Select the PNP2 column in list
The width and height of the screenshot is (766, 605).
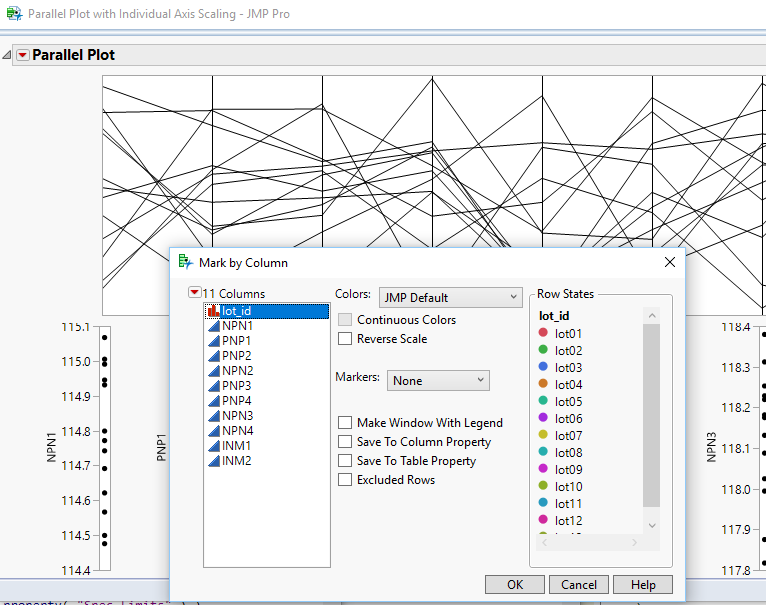[267, 356]
